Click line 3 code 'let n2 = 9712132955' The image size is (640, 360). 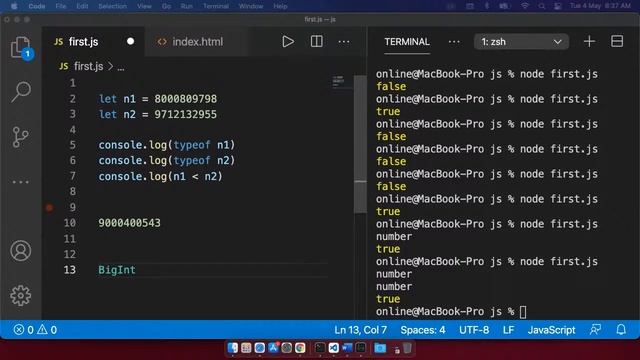coord(158,114)
